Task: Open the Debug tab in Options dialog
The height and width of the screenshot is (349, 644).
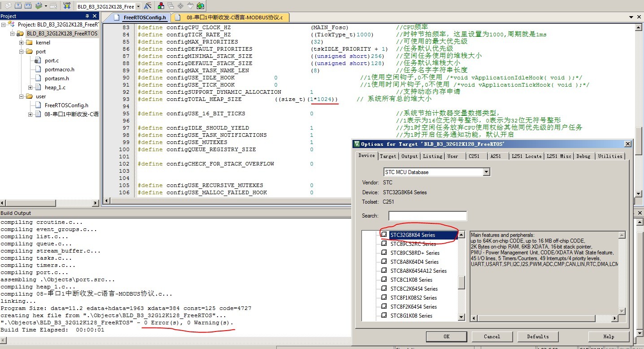Action: pos(583,156)
